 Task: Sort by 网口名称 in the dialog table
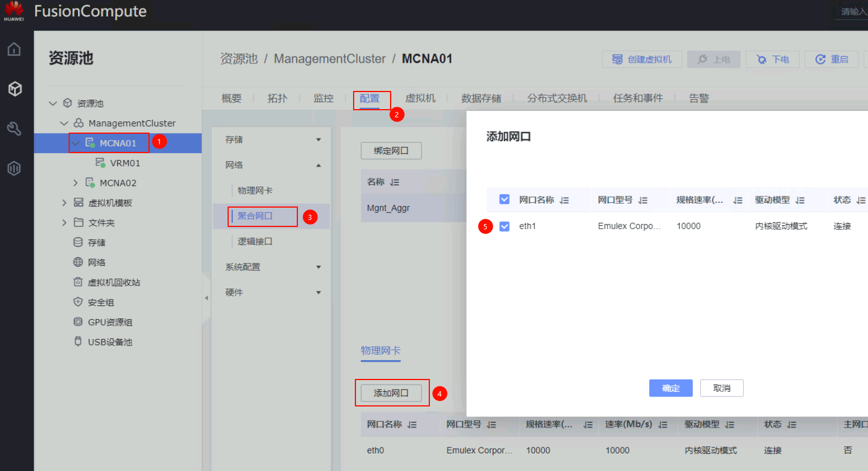pos(564,200)
